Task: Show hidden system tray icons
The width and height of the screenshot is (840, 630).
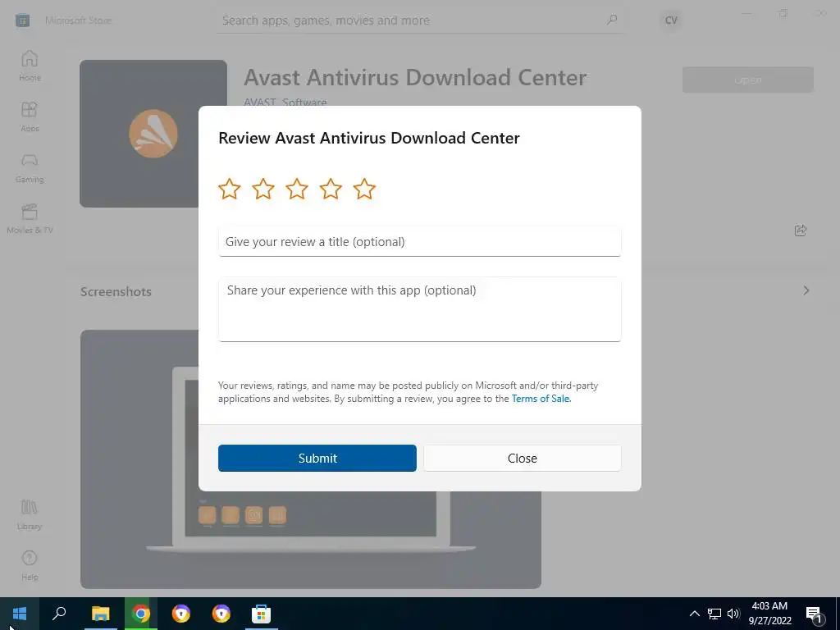Action: [694, 614]
